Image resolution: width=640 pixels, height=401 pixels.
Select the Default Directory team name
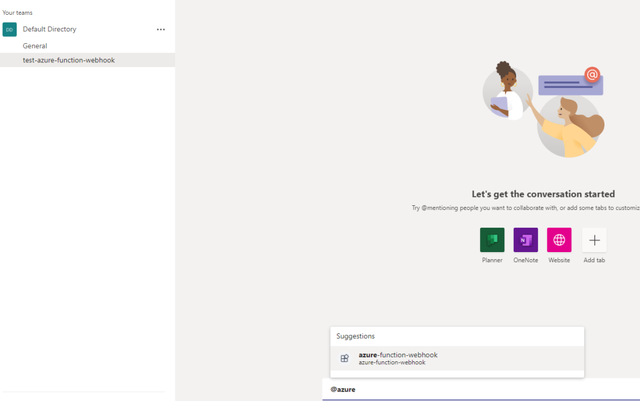[x=49, y=29]
